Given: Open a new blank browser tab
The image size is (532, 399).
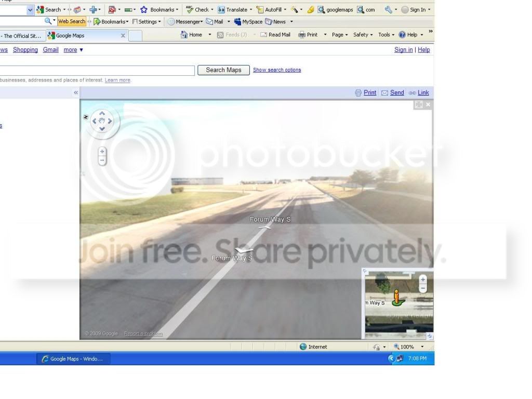Looking at the screenshot, I should point(136,36).
